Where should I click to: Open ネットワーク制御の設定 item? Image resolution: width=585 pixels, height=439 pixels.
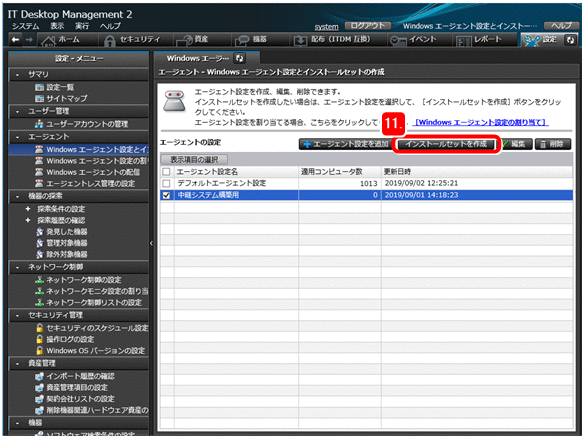[78, 280]
